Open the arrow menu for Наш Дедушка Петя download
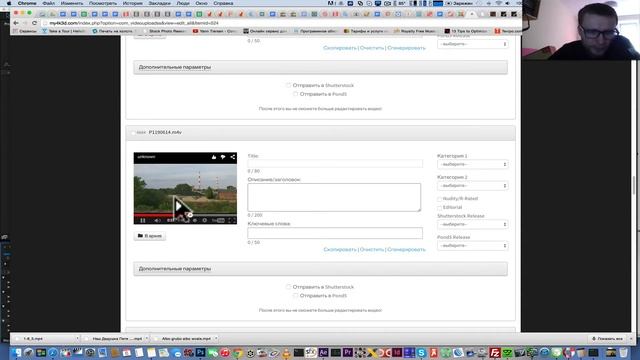Viewport: 640px width, 360px height. coord(147,338)
